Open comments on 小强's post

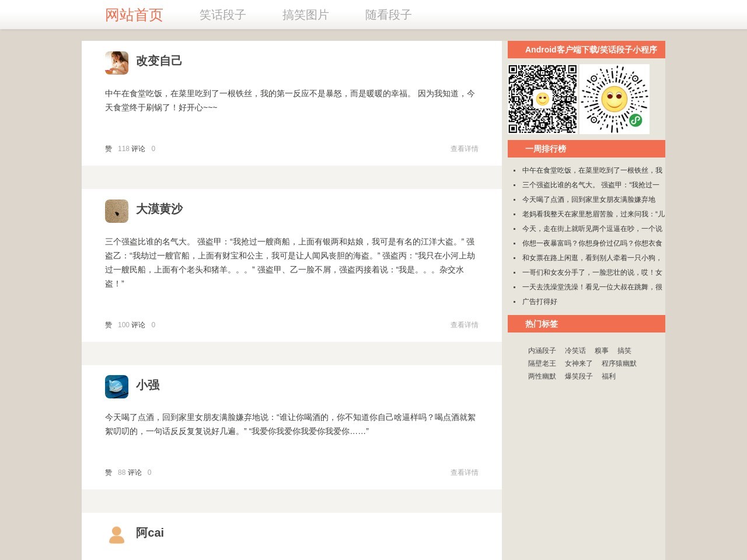135,473
